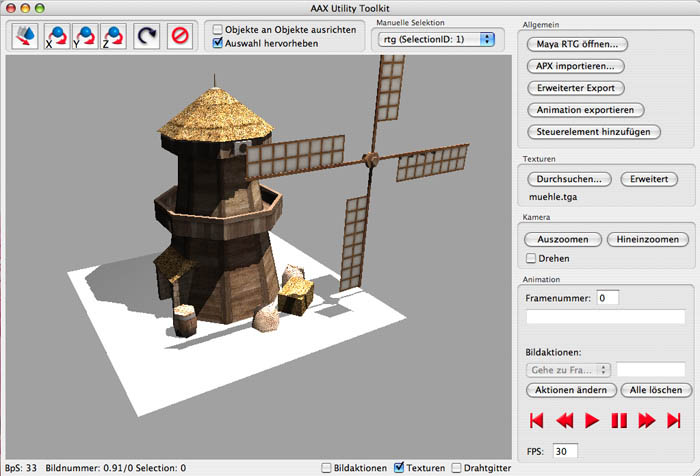This screenshot has width=700, height=476.
Task: Enable 'Objekte an Objekte ausrichten' checkbox
Action: click(218, 30)
